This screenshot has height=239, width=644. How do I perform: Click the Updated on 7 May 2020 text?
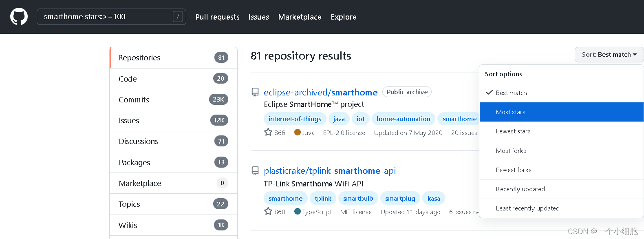pos(408,133)
